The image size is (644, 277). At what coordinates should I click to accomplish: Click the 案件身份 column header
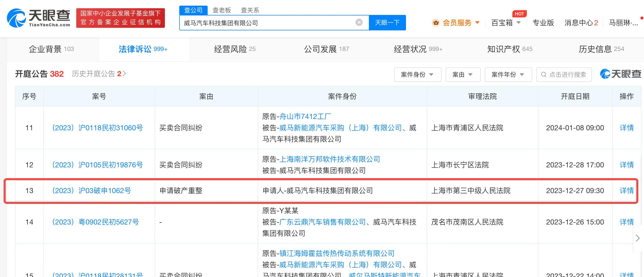[342, 96]
